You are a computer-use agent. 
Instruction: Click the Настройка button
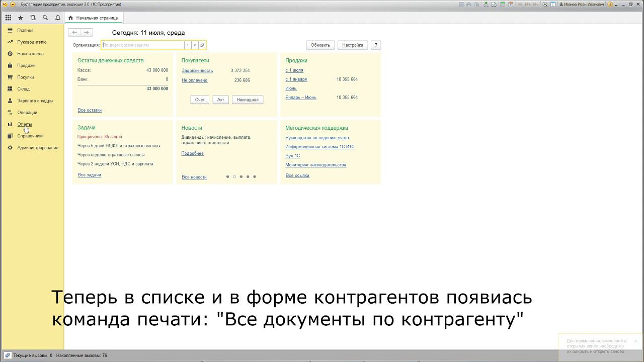[353, 45]
